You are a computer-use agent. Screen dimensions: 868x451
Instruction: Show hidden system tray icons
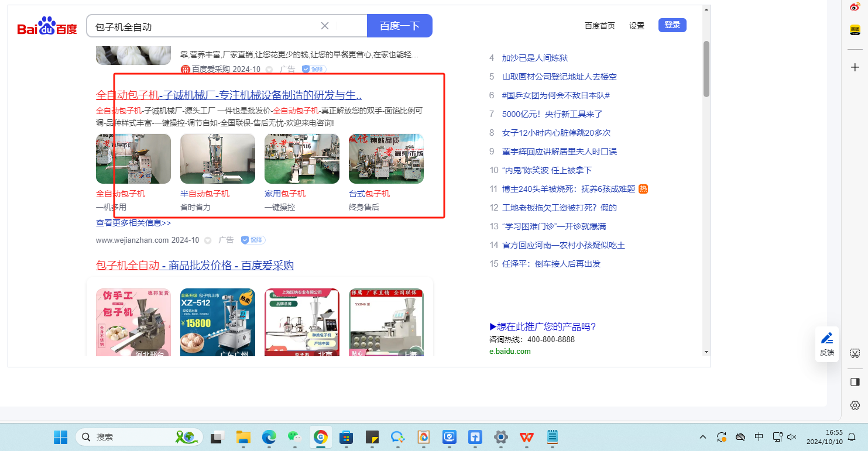(x=703, y=437)
